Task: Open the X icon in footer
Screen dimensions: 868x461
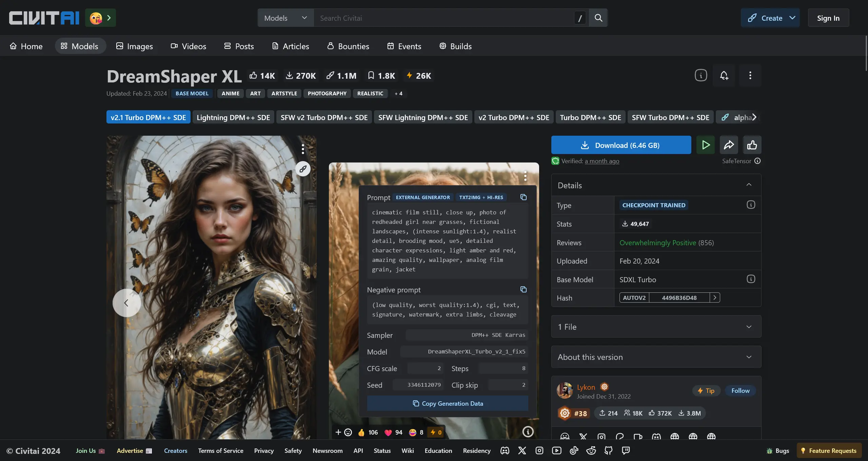Action: (522, 450)
